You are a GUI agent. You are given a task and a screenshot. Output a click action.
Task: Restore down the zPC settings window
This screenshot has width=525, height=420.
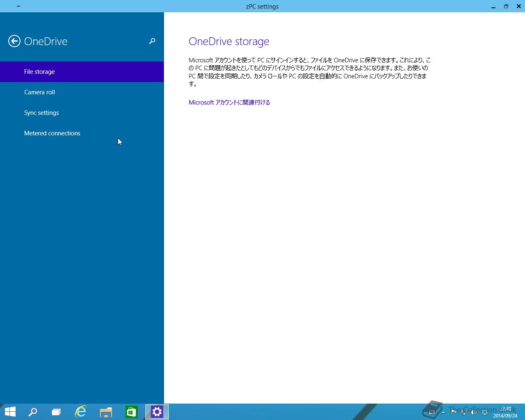[x=506, y=6]
